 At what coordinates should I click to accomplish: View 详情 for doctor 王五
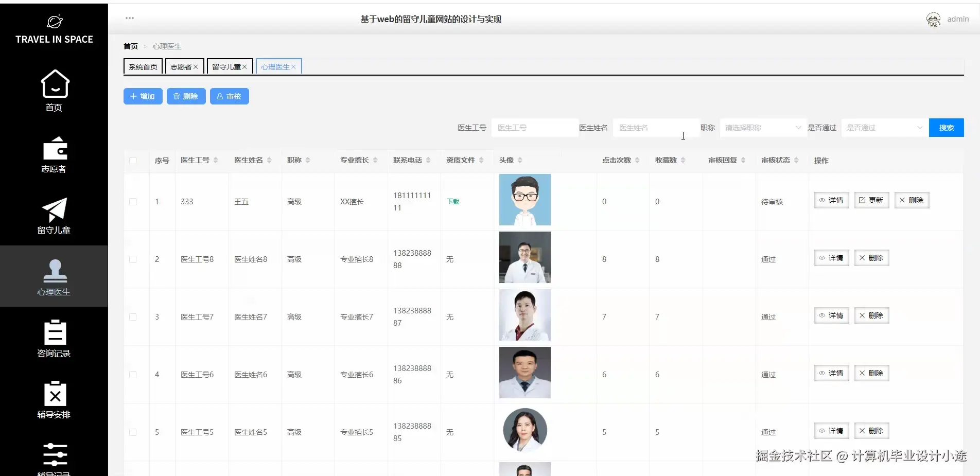(x=832, y=200)
